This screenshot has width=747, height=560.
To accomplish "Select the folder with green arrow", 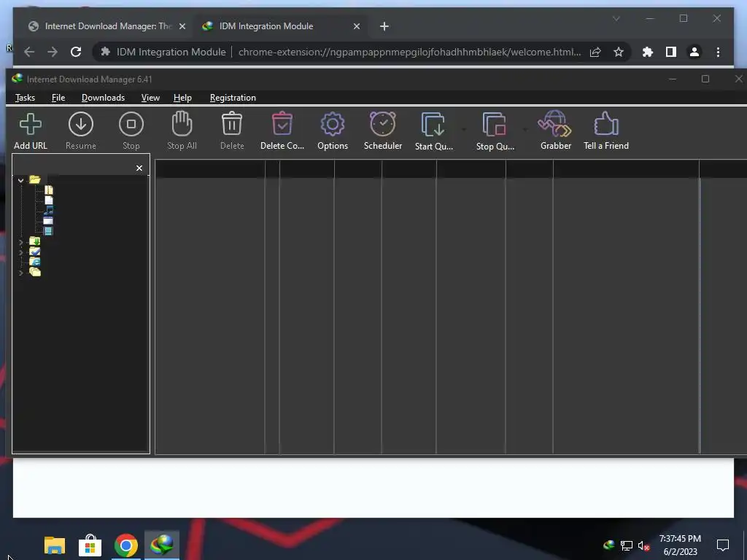I will click(35, 241).
